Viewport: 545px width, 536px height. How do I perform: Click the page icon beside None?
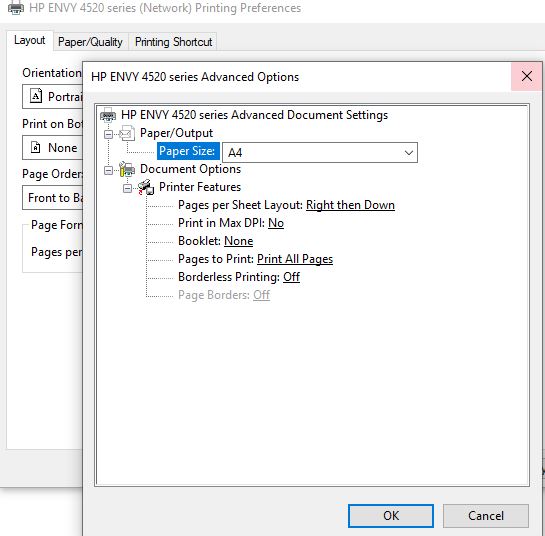click(35, 147)
